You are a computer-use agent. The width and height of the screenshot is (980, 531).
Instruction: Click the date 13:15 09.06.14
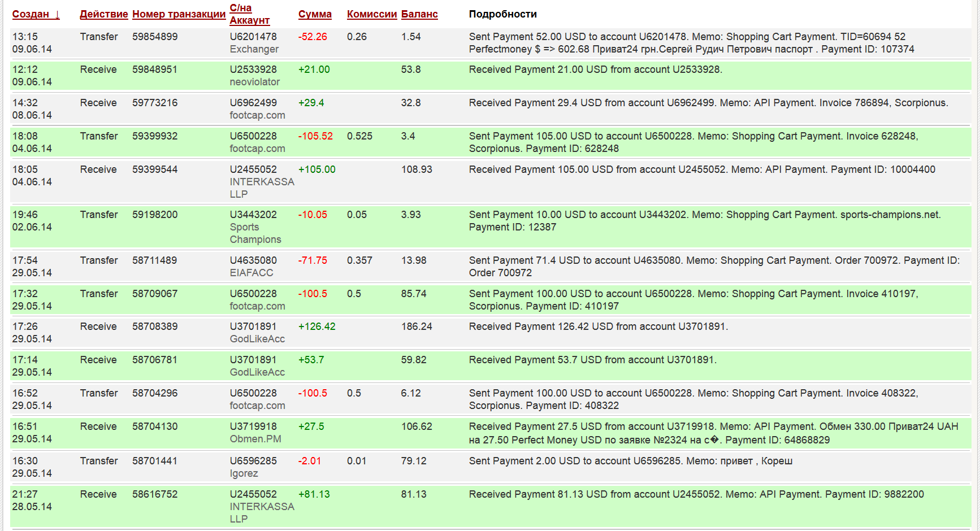32,43
